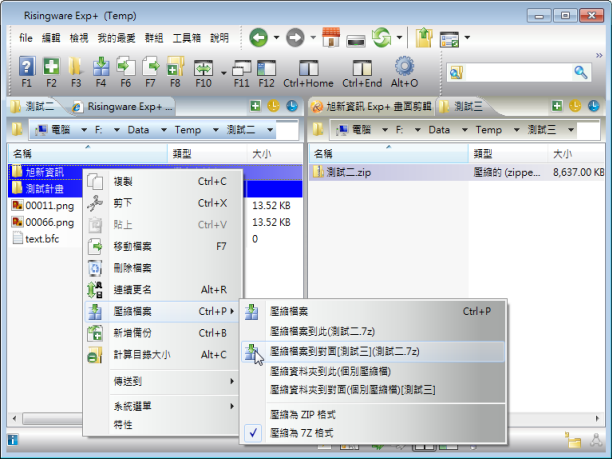Click blue clock icon in left panel
This screenshot has width=612, height=459.
click(292, 106)
